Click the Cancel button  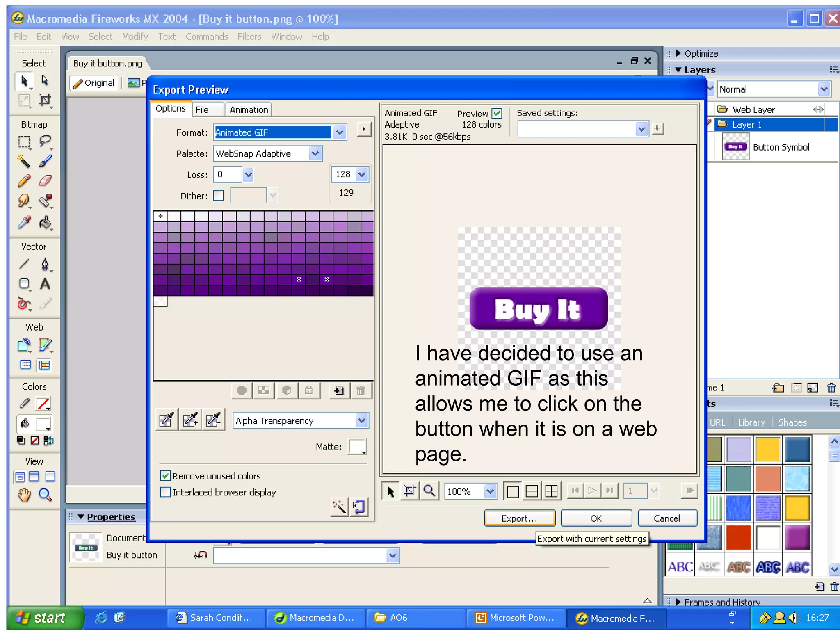[x=667, y=518]
